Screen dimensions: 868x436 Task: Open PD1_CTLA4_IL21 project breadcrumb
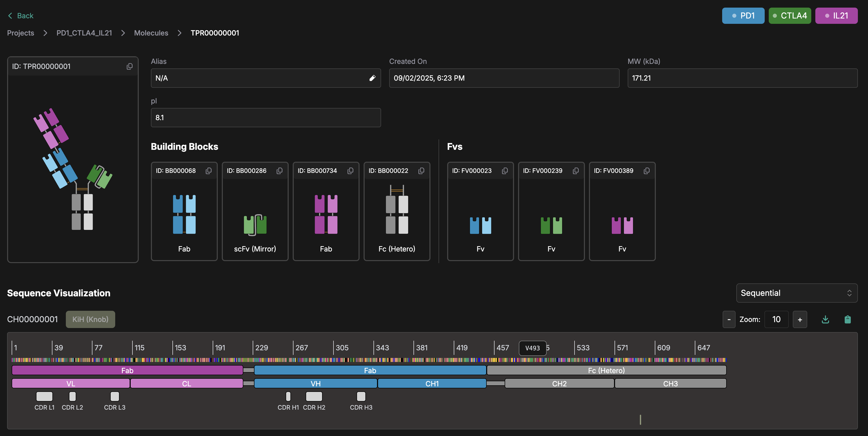click(84, 33)
